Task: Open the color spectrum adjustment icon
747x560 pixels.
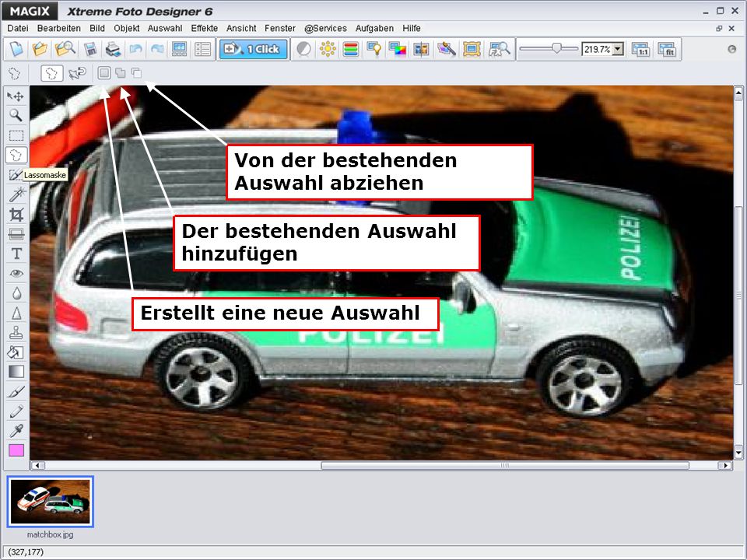Action: pyautogui.click(x=398, y=49)
